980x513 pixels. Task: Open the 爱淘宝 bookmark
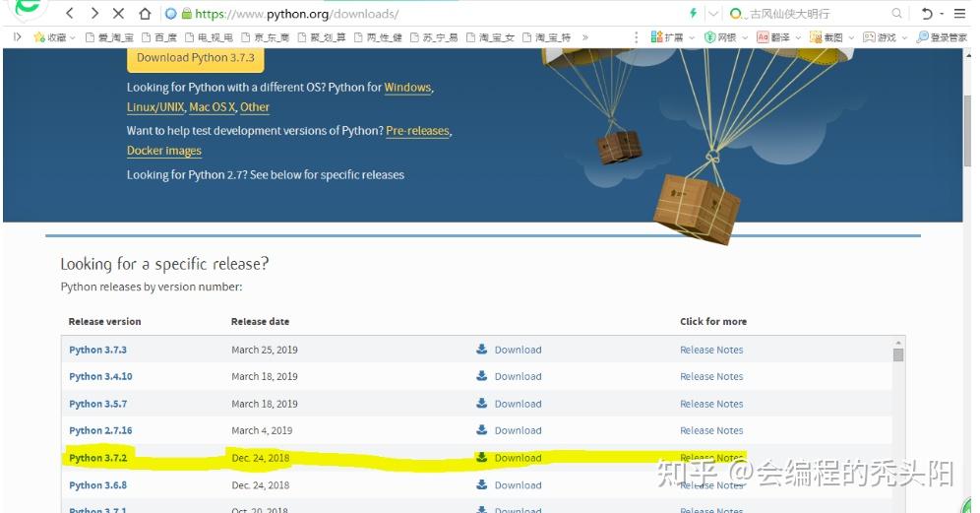click(109, 37)
